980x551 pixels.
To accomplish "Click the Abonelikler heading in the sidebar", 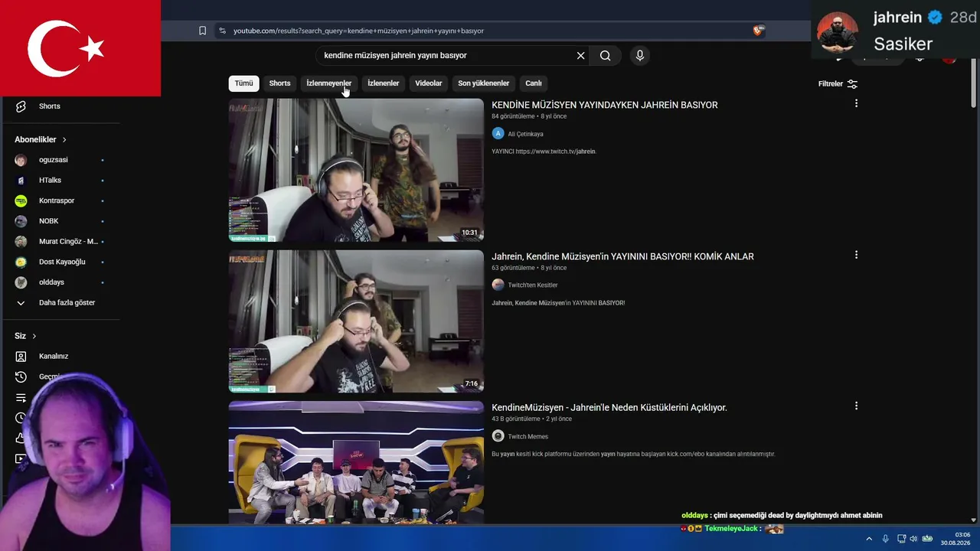I will point(35,140).
